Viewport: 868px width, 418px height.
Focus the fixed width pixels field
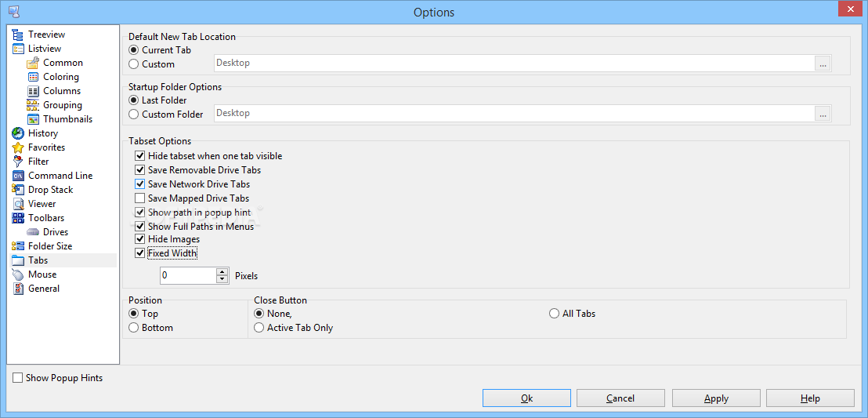188,275
